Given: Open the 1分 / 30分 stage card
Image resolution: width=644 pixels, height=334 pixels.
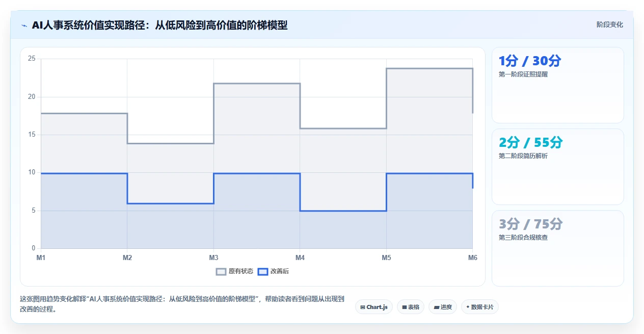Looking at the screenshot, I should click(x=557, y=85).
